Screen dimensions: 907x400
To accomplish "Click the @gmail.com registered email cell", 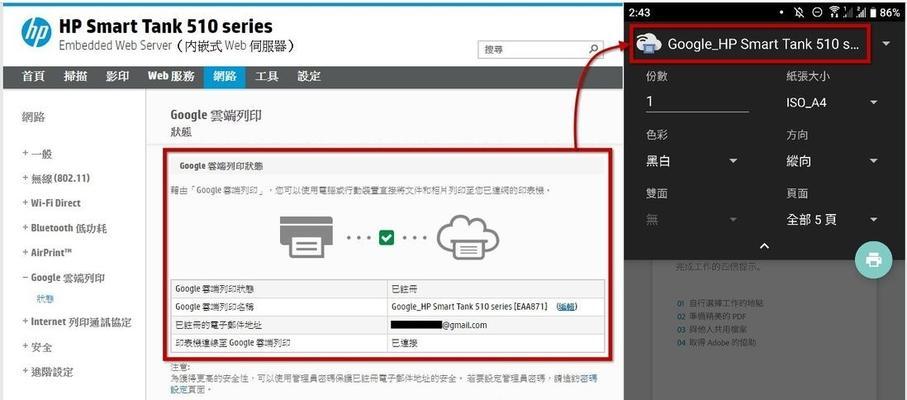I will 497,325.
